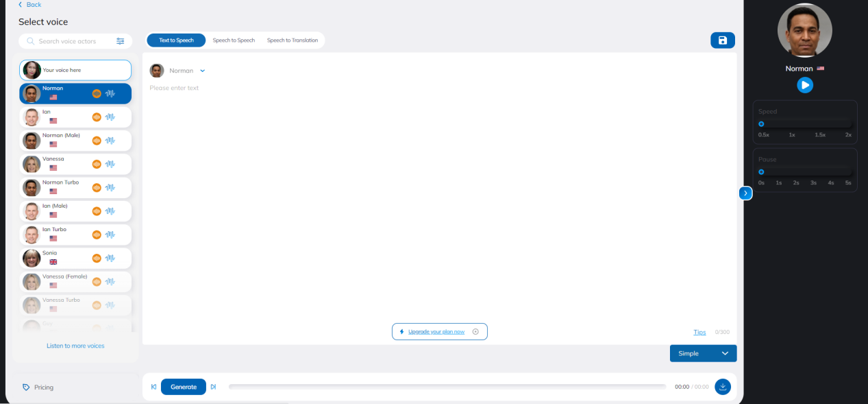The width and height of the screenshot is (868, 404).
Task: Switch to Speech to Speech tab
Action: [234, 40]
